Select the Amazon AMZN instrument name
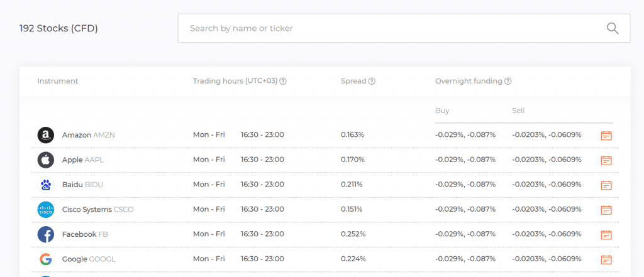 [x=88, y=135]
